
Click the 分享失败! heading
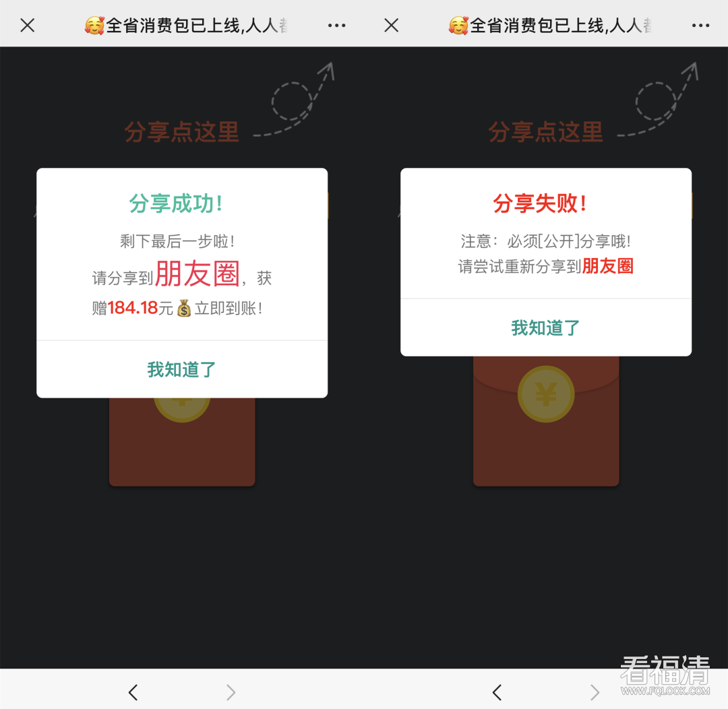540,204
